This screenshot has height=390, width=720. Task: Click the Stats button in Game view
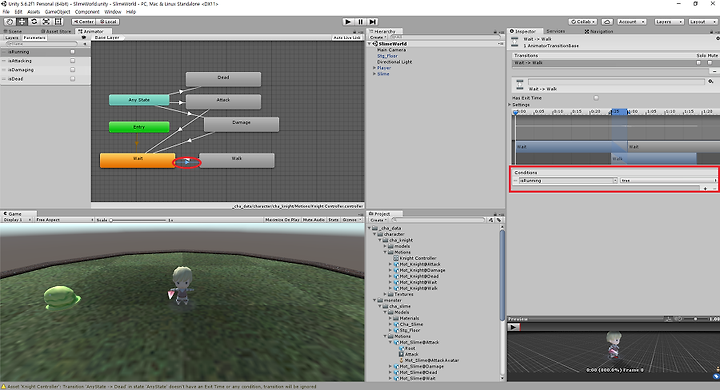click(333, 220)
